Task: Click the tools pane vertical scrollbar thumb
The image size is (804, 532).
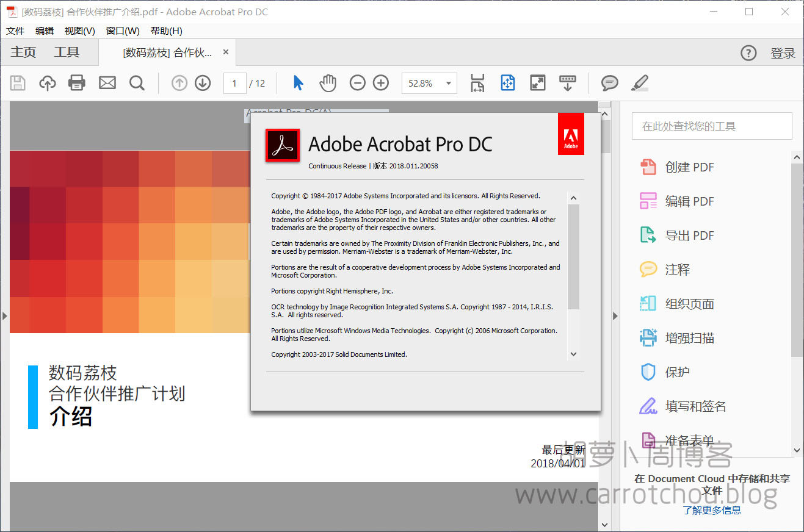Action: pyautogui.click(x=797, y=259)
